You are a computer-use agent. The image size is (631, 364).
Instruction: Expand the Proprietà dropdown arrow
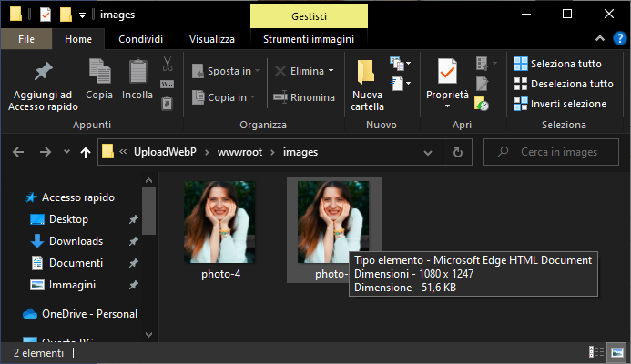click(x=447, y=106)
